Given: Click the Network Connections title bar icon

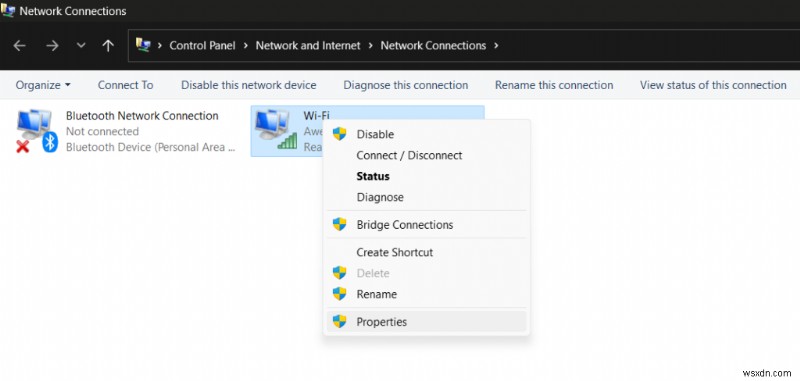Looking at the screenshot, I should tap(8, 11).
